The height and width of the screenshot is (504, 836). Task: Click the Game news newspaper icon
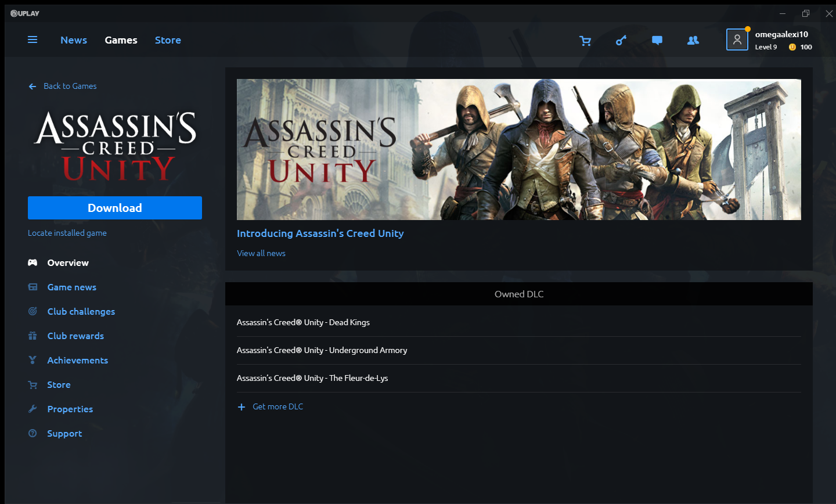[x=33, y=287]
